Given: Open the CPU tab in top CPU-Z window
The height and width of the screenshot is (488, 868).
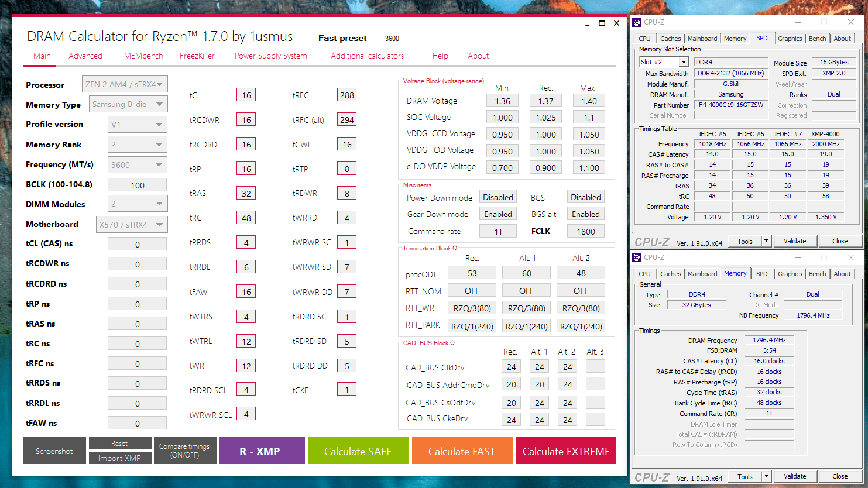Looking at the screenshot, I should click(x=645, y=39).
